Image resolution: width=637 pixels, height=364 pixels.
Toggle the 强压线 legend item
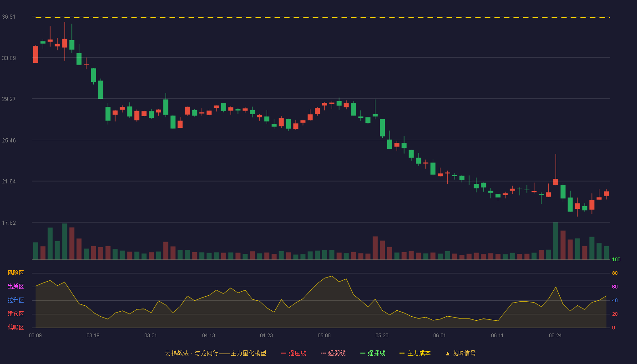click(x=293, y=353)
